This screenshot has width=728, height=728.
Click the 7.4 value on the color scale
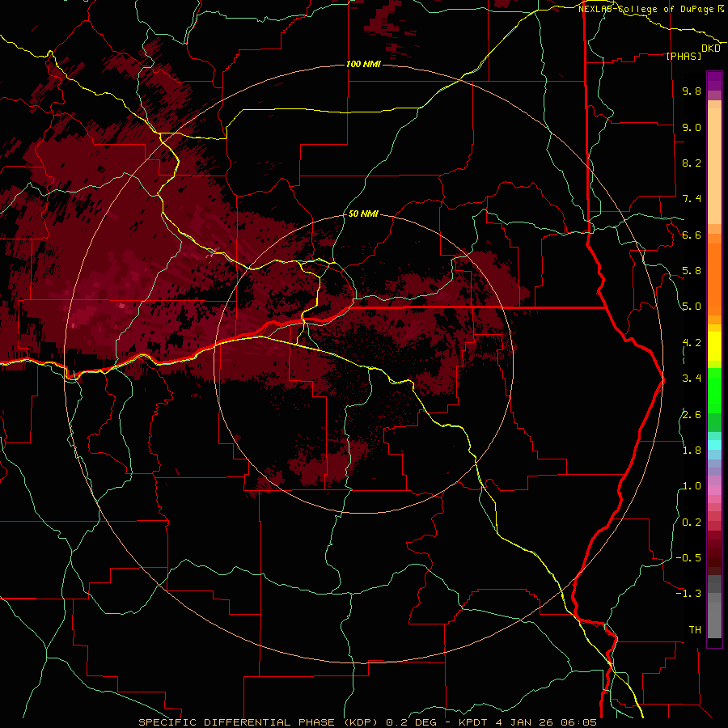[x=692, y=199]
